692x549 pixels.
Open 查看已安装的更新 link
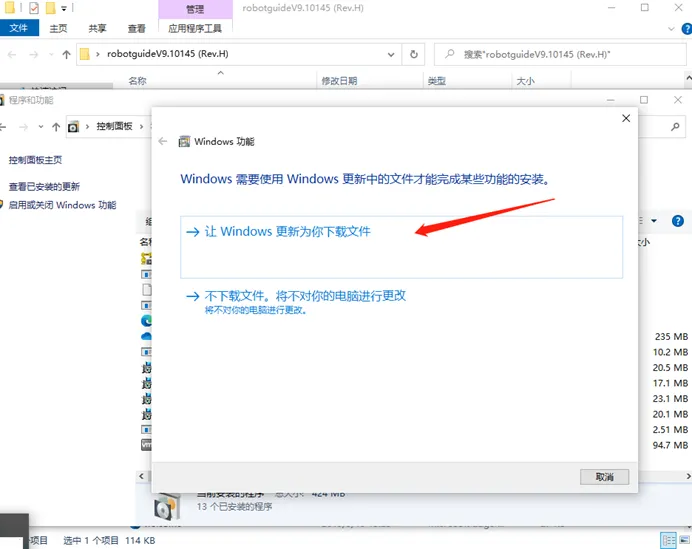(x=44, y=187)
